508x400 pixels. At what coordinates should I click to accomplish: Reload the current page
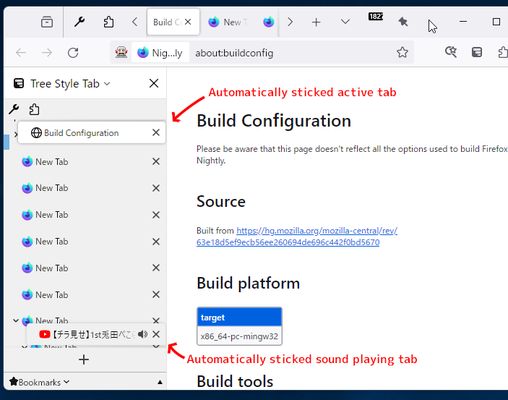point(73,53)
